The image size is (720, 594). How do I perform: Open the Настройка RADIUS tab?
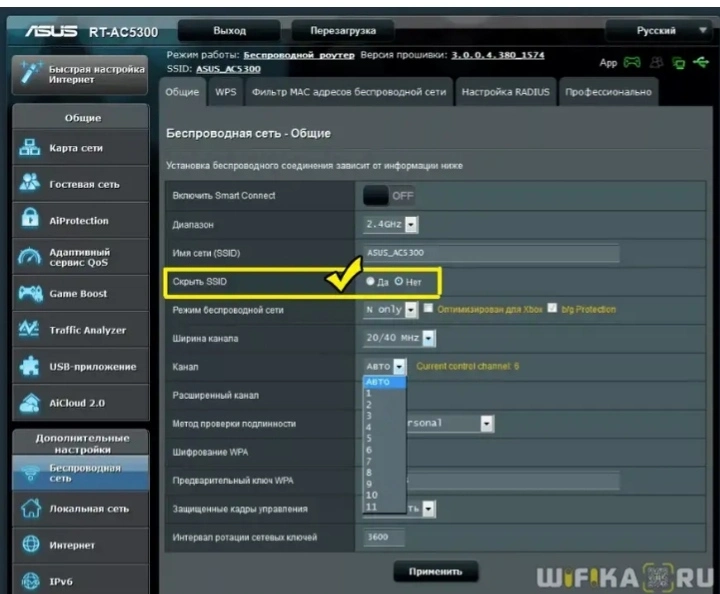(506, 92)
